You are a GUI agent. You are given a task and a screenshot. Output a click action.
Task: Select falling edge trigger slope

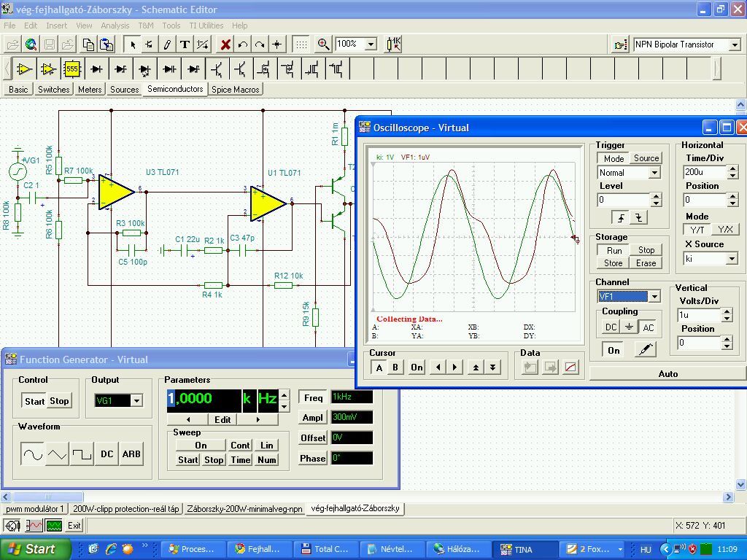tap(639, 217)
